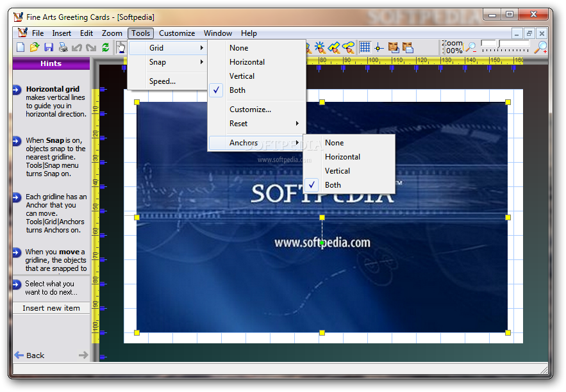Click the green Refresh arrows icon

click(x=105, y=47)
